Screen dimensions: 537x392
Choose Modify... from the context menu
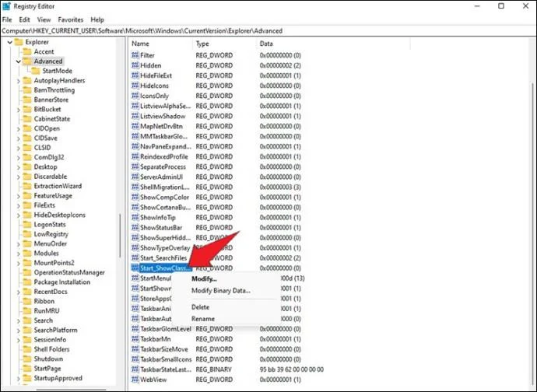[x=204, y=279]
